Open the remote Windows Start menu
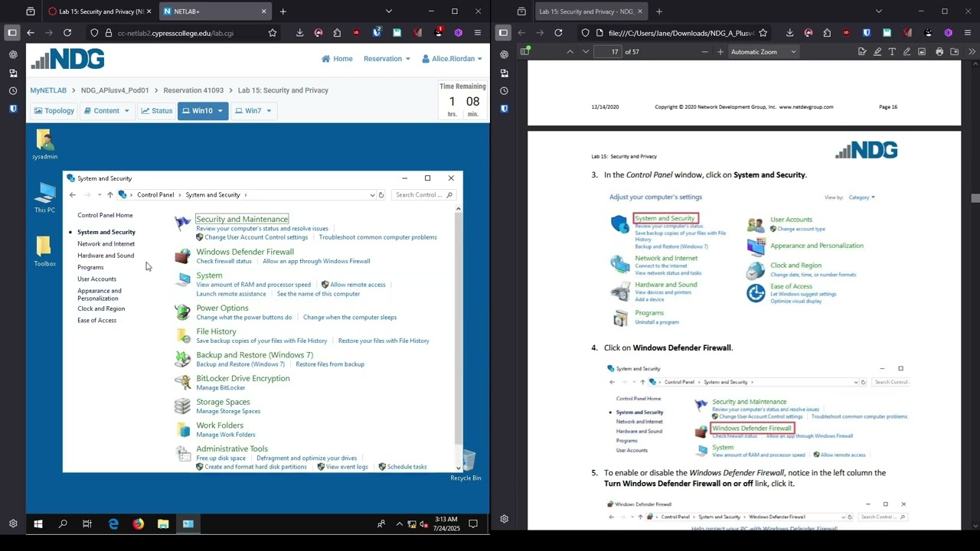 pyautogui.click(x=38, y=524)
